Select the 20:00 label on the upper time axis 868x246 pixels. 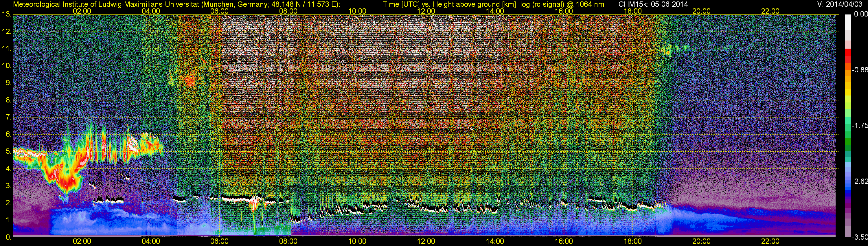click(x=702, y=11)
